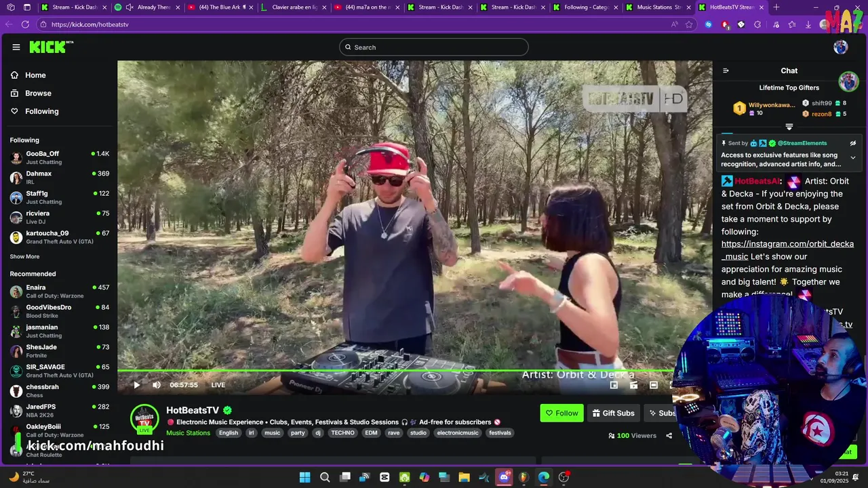868x488 pixels.
Task: Expand Show More following list
Action: tap(24, 257)
